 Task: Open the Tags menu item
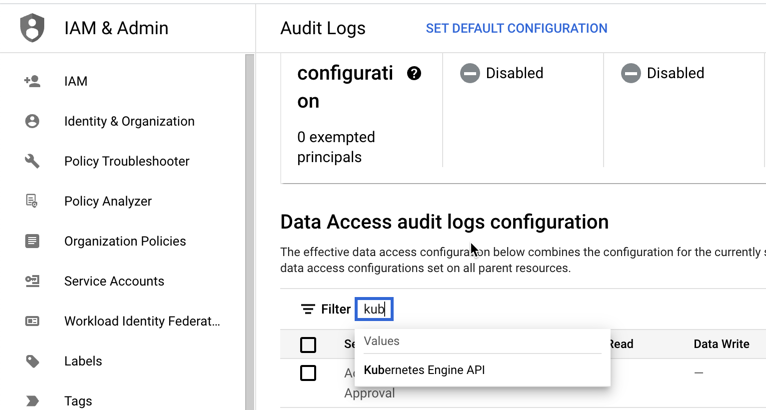tap(78, 401)
